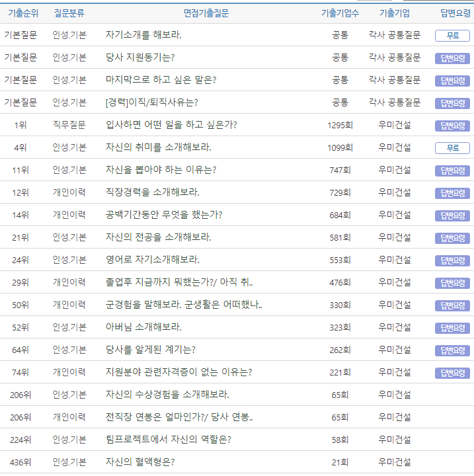Click question 자신의 전공을 소개해보라

point(158,237)
